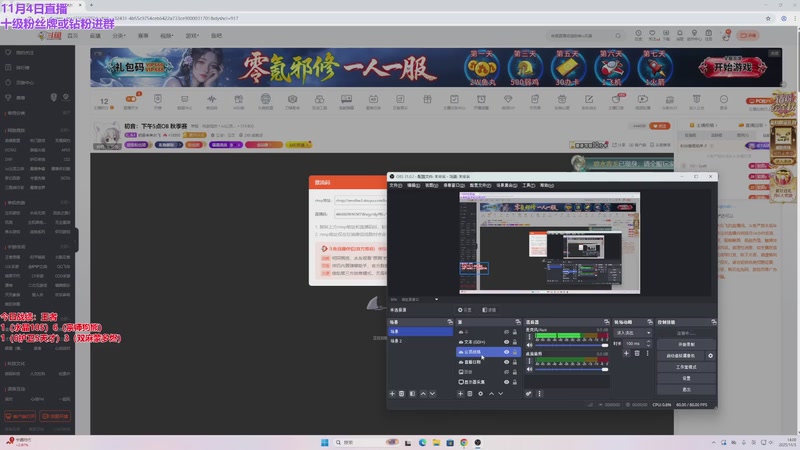Open OBS 文件(F) menu

[x=395, y=185]
